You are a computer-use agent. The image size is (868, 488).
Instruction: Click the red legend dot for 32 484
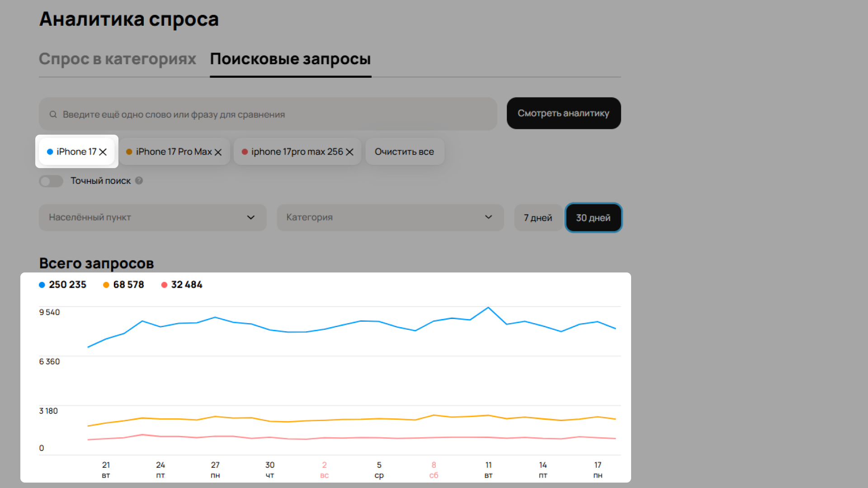pos(164,285)
